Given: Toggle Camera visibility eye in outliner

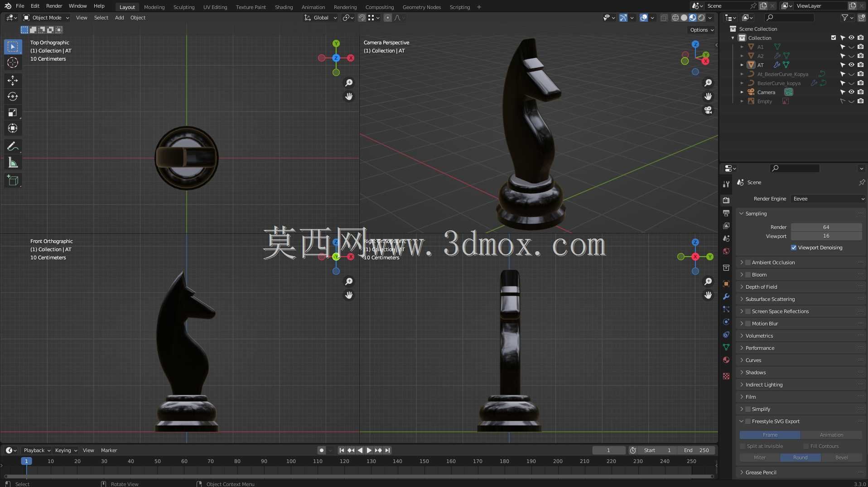Looking at the screenshot, I should [x=851, y=92].
